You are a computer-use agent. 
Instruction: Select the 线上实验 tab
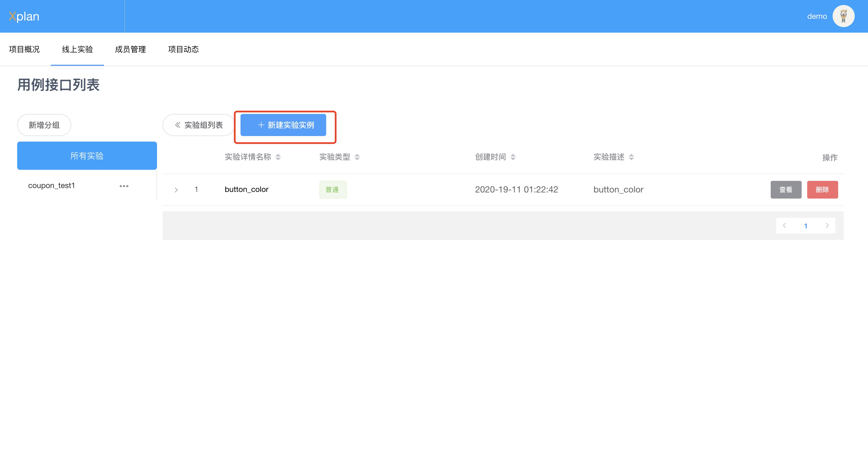[77, 49]
